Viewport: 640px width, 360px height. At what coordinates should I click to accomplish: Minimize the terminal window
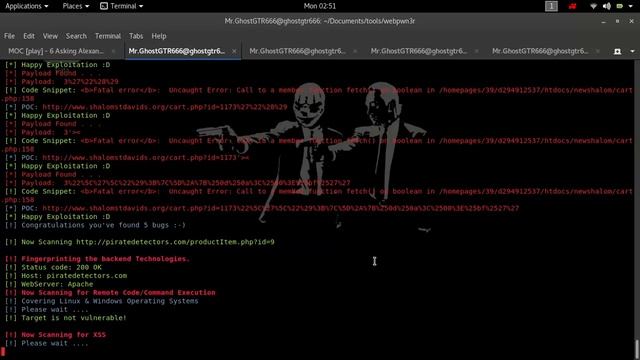[x=603, y=21]
